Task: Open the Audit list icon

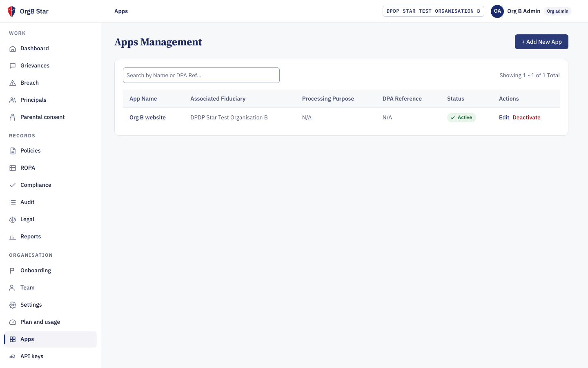Action: click(x=13, y=202)
